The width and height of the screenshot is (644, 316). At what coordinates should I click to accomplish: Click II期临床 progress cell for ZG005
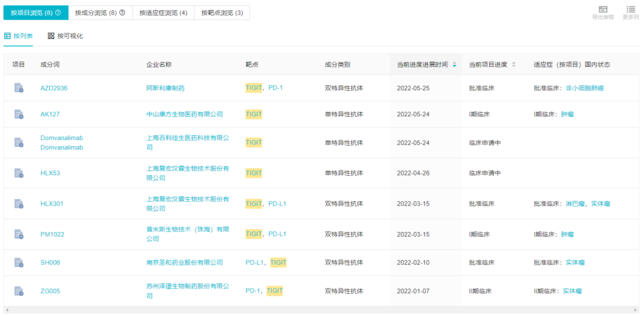click(x=480, y=292)
